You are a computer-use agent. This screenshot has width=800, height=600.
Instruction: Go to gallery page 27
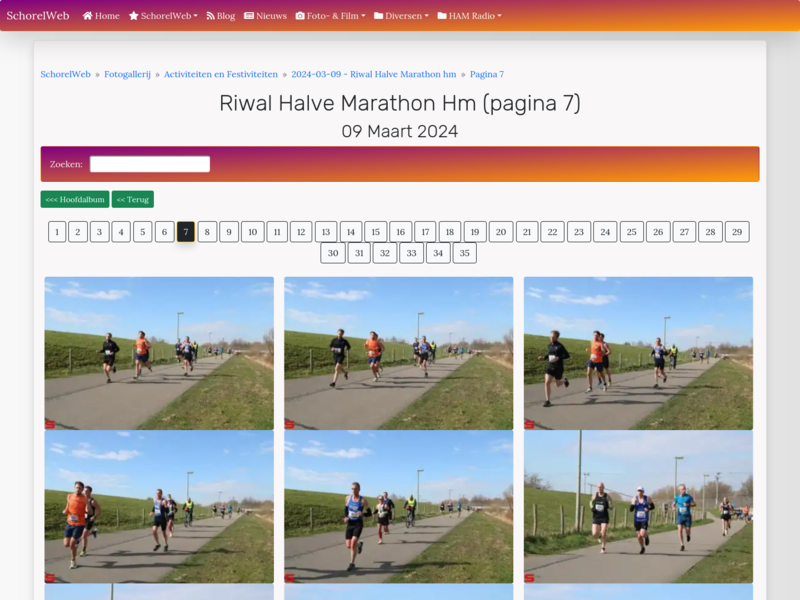(x=684, y=232)
